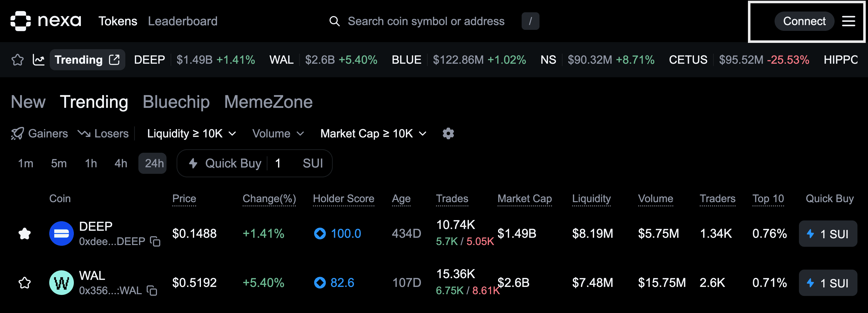Screen dimensions: 868x313
Task: Click the ticker bar chart icon
Action: point(38,60)
